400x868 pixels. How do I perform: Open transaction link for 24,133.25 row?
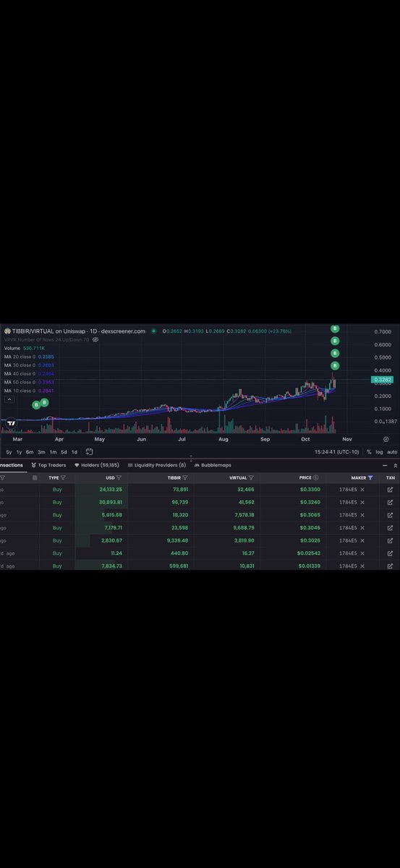pyautogui.click(x=391, y=490)
